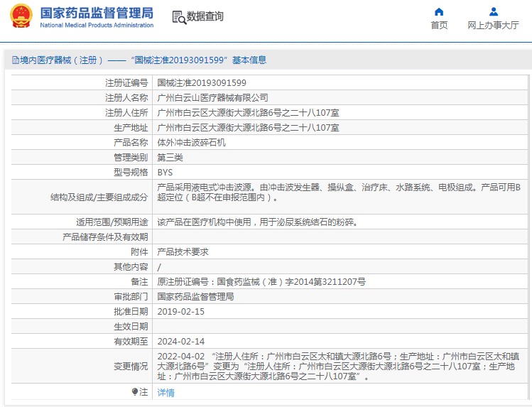Open the 详情 details link
Screen dimensions: 532x407
[166, 392]
